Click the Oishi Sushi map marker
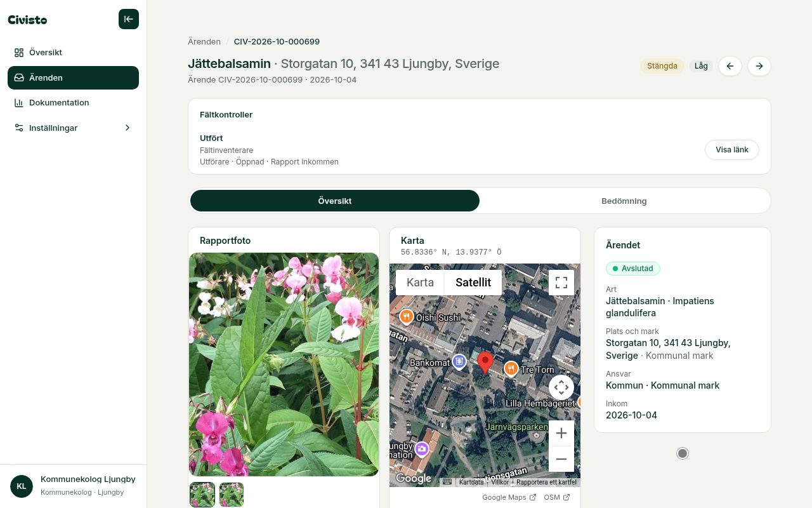This screenshot has height=508, width=812. coord(406,316)
